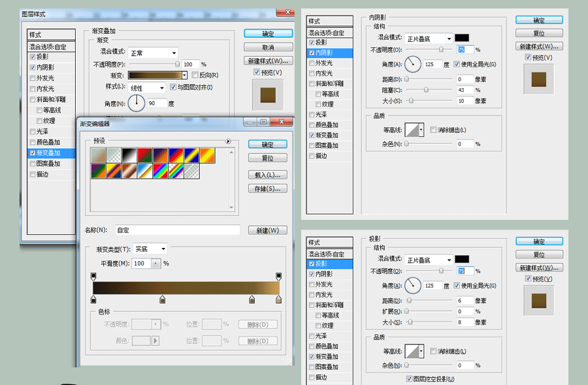Click the angle dial in 投影 panel
This screenshot has width=588, height=385.
(x=412, y=285)
